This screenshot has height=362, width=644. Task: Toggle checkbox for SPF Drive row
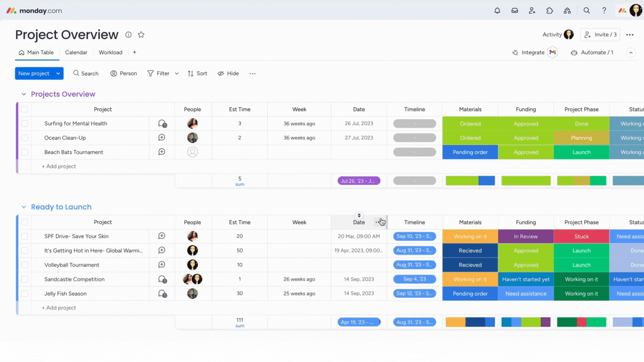(24, 236)
